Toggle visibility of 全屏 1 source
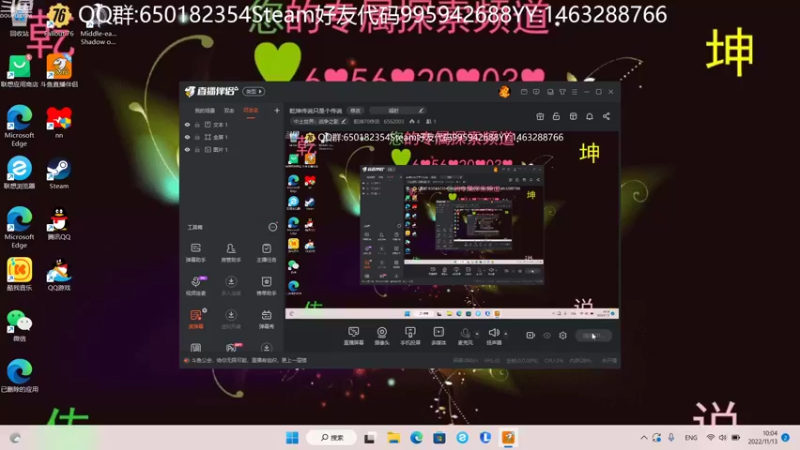Screen dimensions: 800x450 click(x=187, y=137)
